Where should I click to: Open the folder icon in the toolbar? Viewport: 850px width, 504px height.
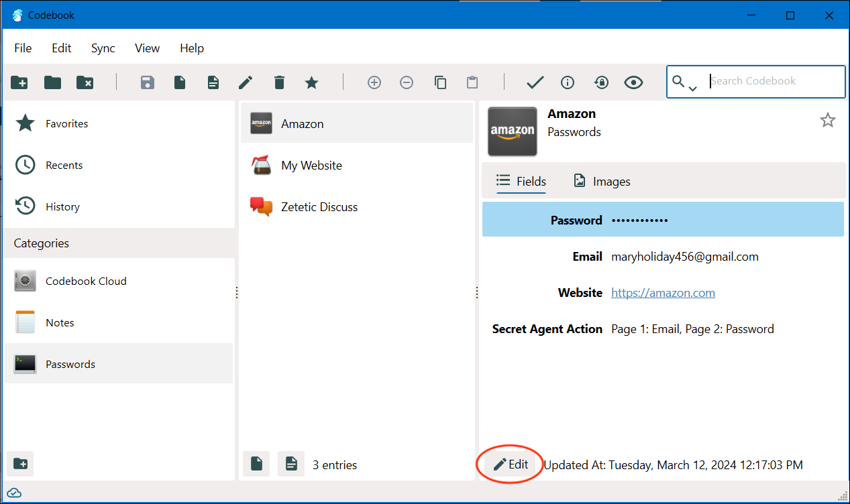click(52, 82)
